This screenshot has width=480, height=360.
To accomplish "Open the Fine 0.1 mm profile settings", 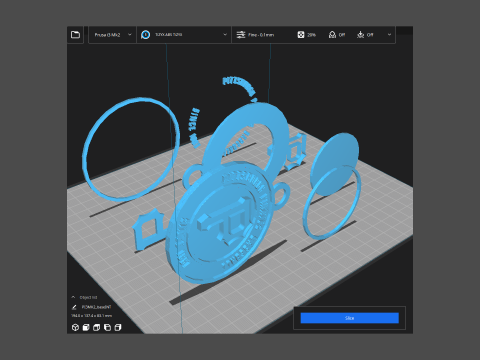I will [261, 35].
